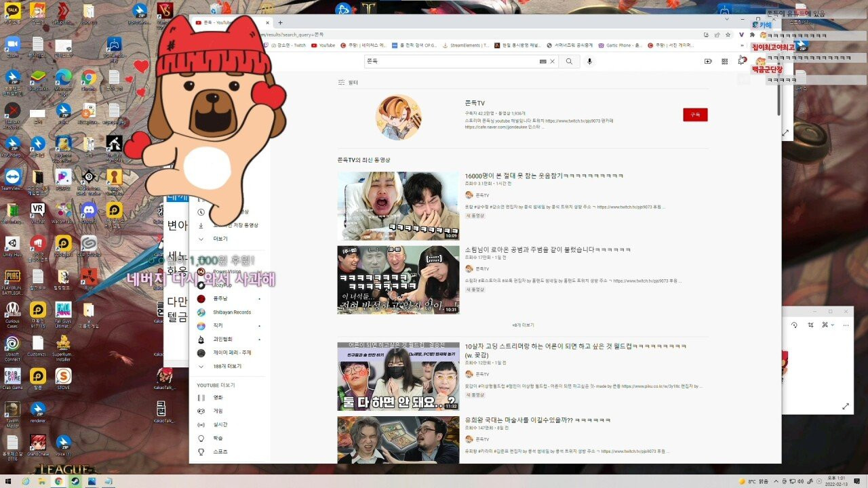Open Tavern Master desktop icon
Image resolution: width=868 pixels, height=488 pixels.
[12, 413]
